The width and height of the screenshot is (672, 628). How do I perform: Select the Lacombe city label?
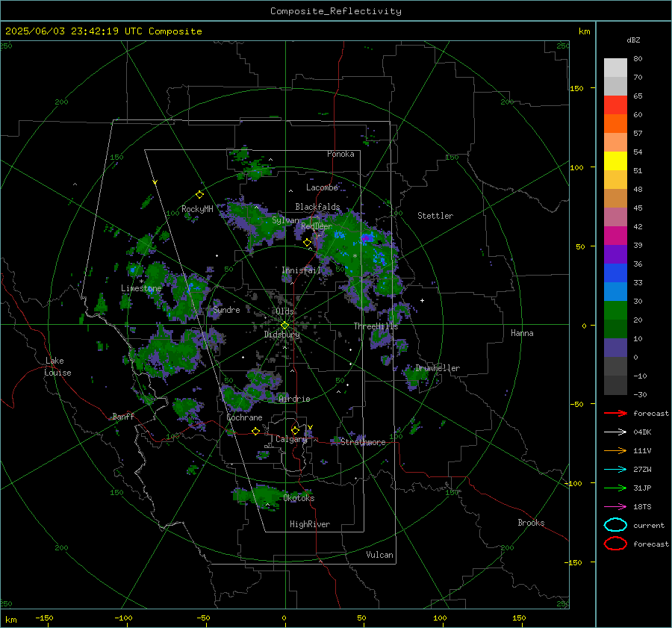322,187
